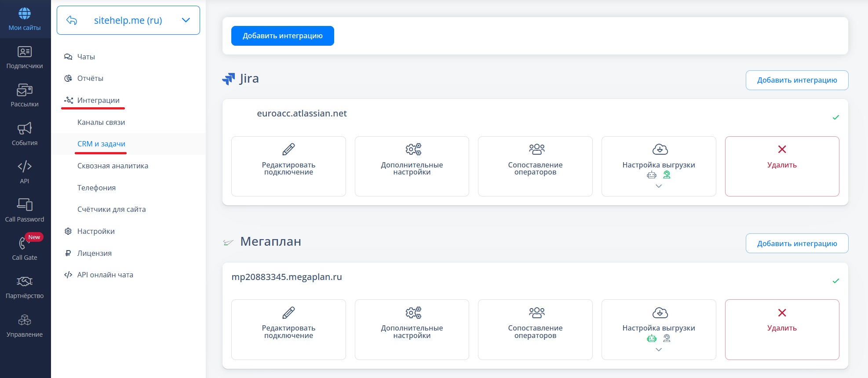868x378 pixels.
Task: Open sitehelp.me (ru) site dropdown
Action: click(x=128, y=20)
